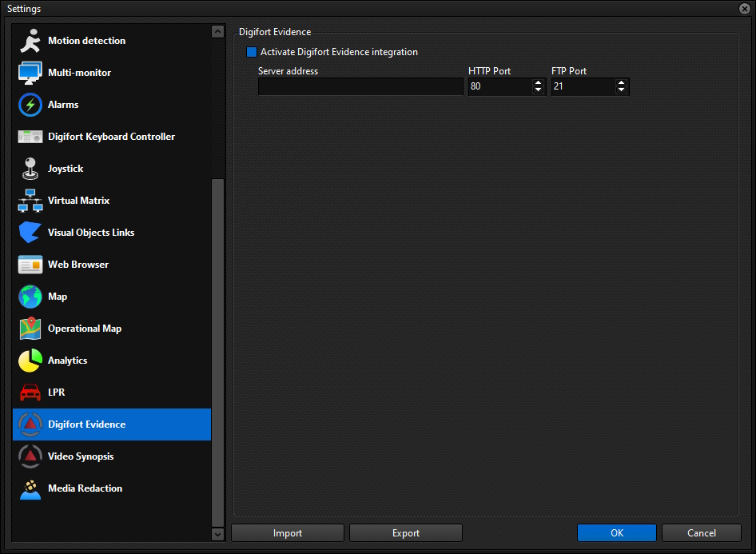Select Joystick in the settings list
This screenshot has height=554, width=756.
[112, 169]
